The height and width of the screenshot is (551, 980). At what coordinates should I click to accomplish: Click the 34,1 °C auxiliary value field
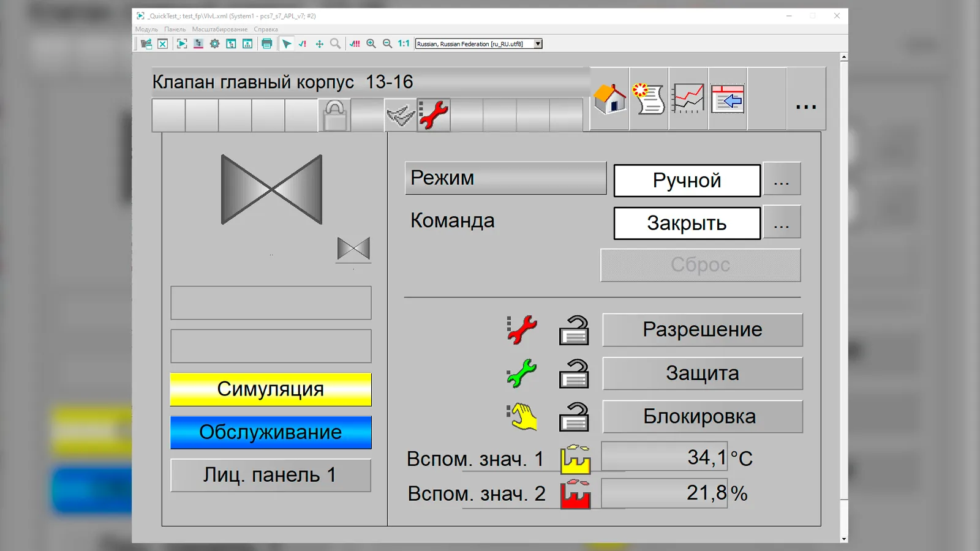(x=664, y=457)
